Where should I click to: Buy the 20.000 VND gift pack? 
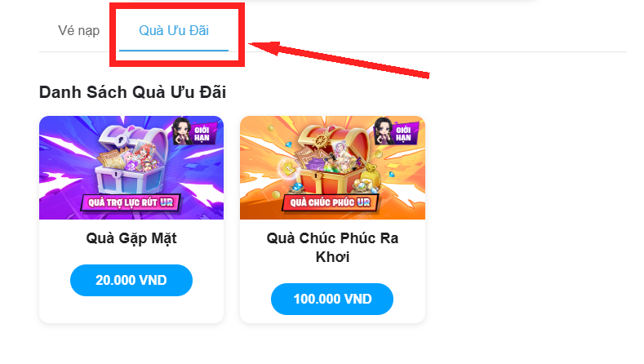131,280
